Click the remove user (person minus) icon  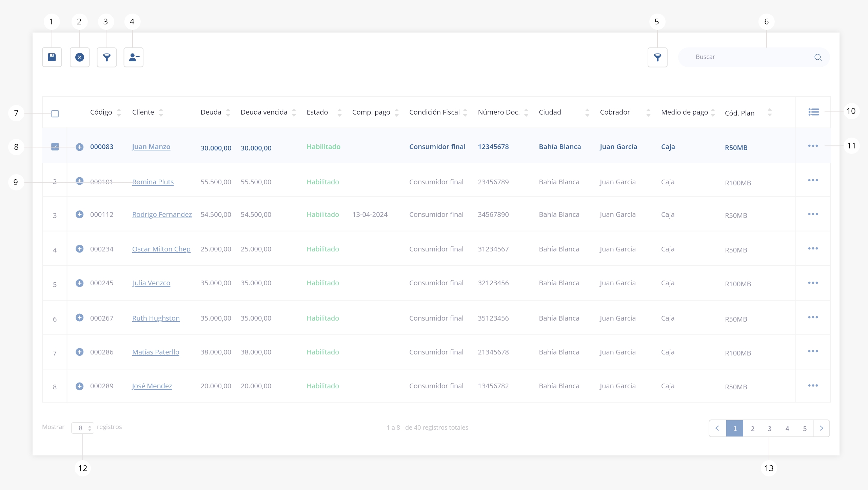coord(134,57)
